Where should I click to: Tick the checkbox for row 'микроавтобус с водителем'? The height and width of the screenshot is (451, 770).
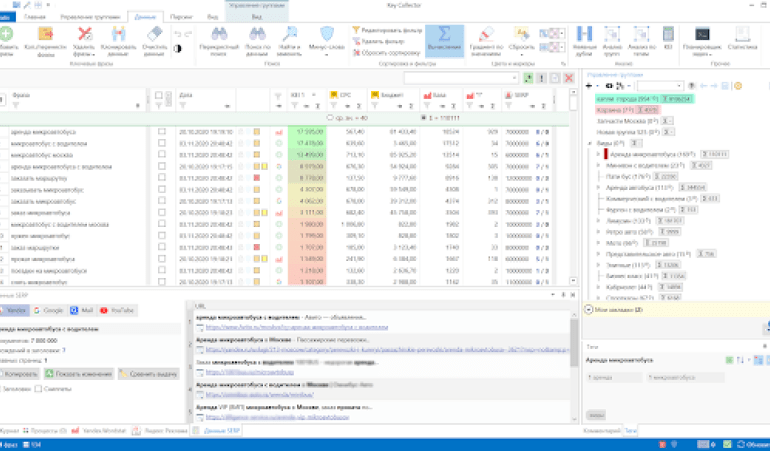click(162, 143)
